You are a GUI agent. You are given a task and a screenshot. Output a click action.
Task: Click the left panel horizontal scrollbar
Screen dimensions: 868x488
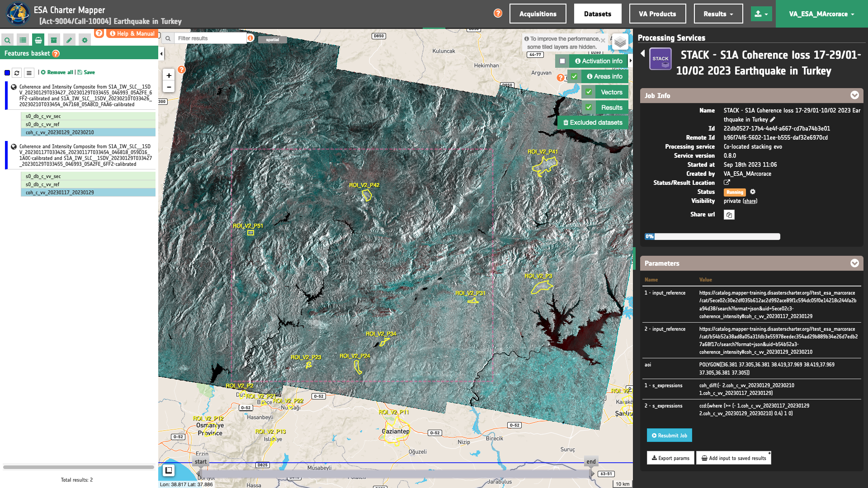(x=79, y=467)
